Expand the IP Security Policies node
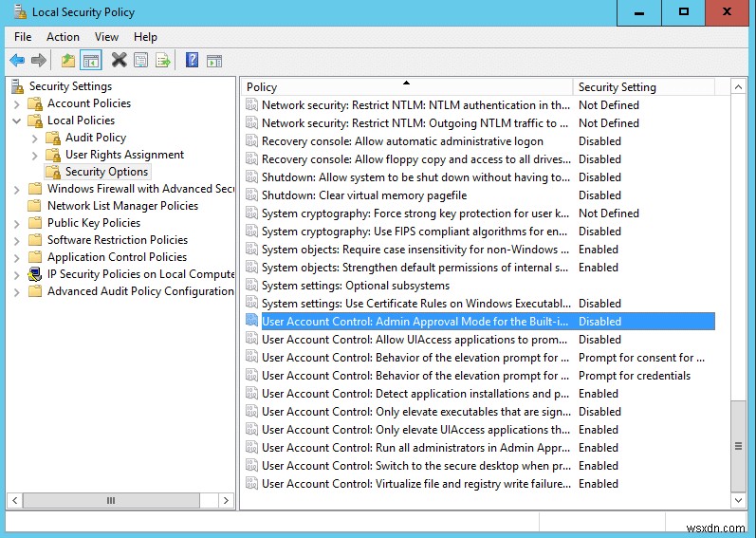This screenshot has height=538, width=756. point(16,275)
